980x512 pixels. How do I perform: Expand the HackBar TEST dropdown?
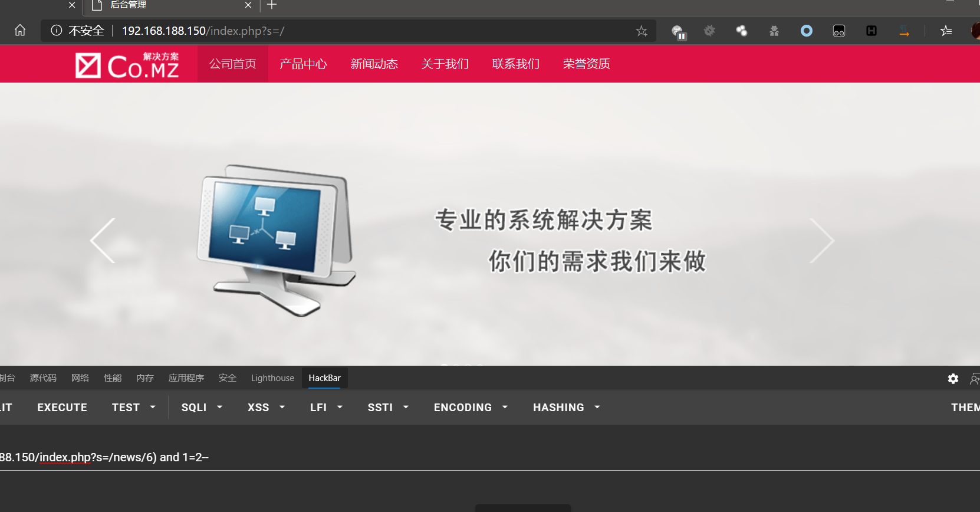click(x=134, y=408)
